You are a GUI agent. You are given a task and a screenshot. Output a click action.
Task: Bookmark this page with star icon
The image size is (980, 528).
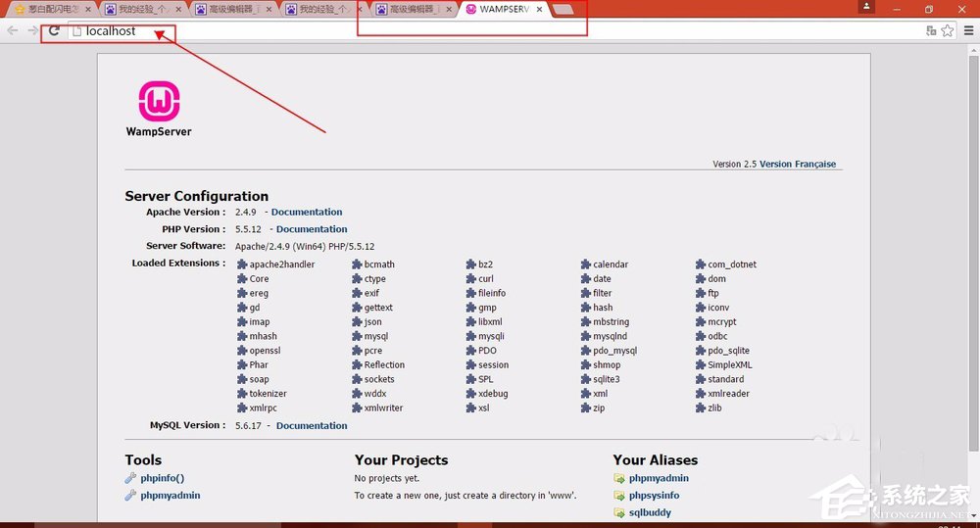(947, 31)
